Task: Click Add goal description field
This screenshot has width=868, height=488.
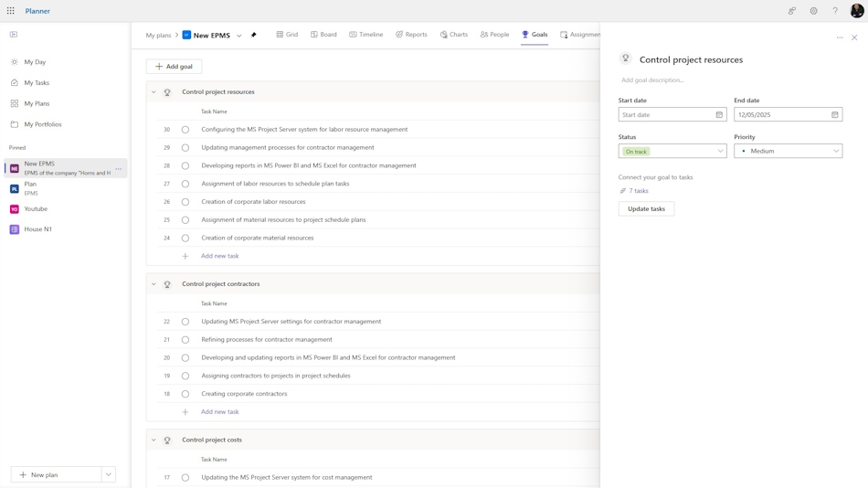Action: [x=652, y=80]
